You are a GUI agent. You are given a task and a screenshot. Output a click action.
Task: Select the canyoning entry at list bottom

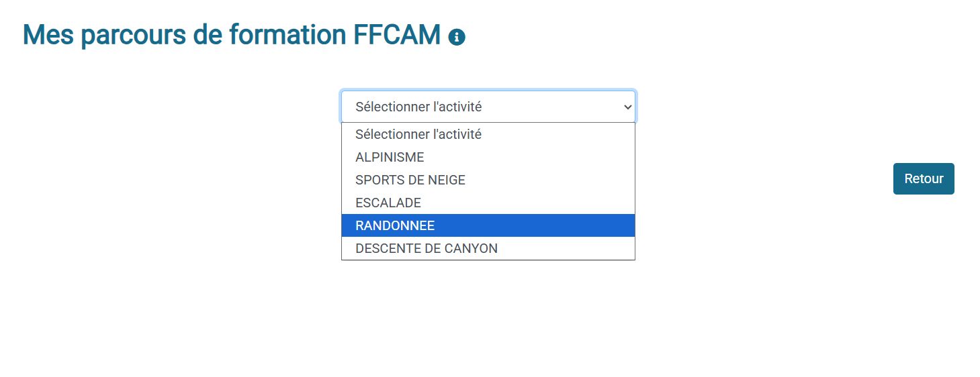427,248
